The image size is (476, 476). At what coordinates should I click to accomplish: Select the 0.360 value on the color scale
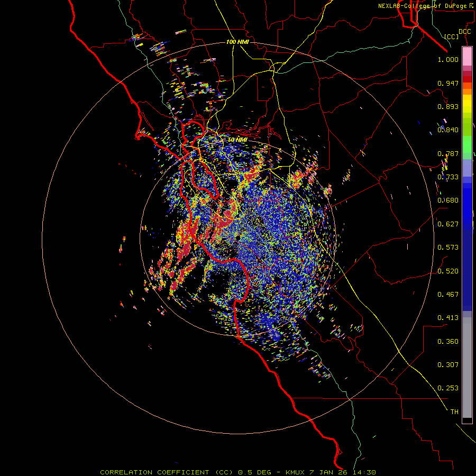click(448, 342)
